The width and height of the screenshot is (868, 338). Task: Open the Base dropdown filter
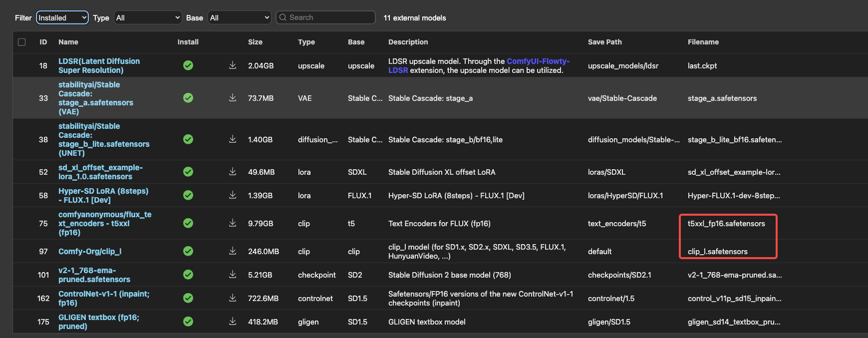(240, 18)
